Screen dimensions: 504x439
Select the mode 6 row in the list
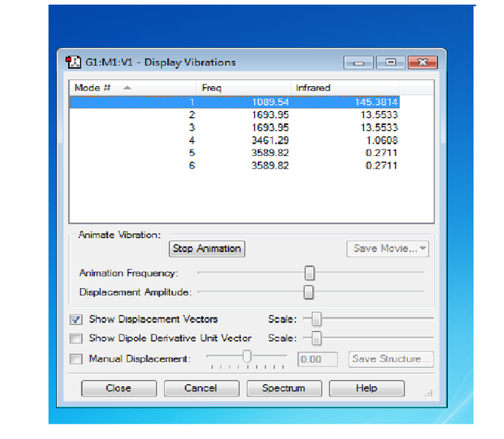point(234,166)
